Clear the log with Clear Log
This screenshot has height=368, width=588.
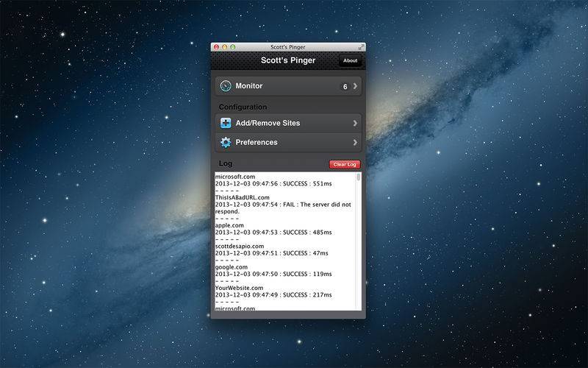(x=345, y=164)
